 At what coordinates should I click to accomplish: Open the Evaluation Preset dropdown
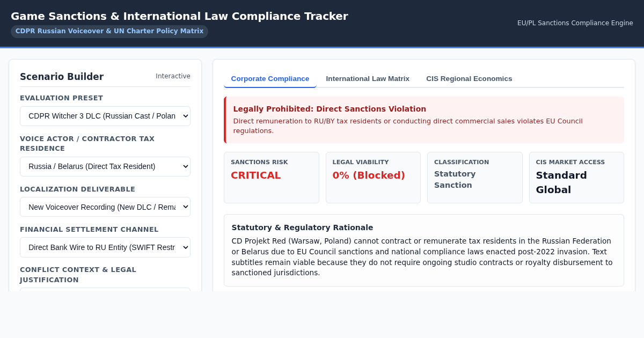[x=105, y=116]
